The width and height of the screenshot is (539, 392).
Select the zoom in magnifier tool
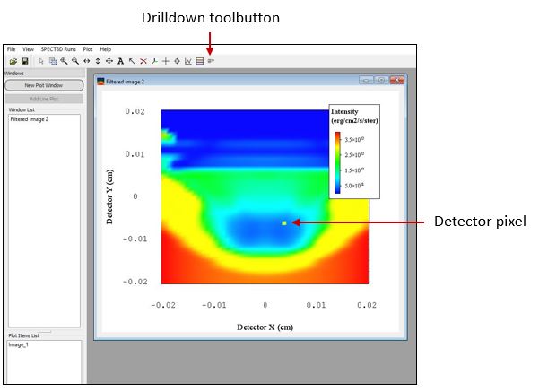tap(63, 61)
